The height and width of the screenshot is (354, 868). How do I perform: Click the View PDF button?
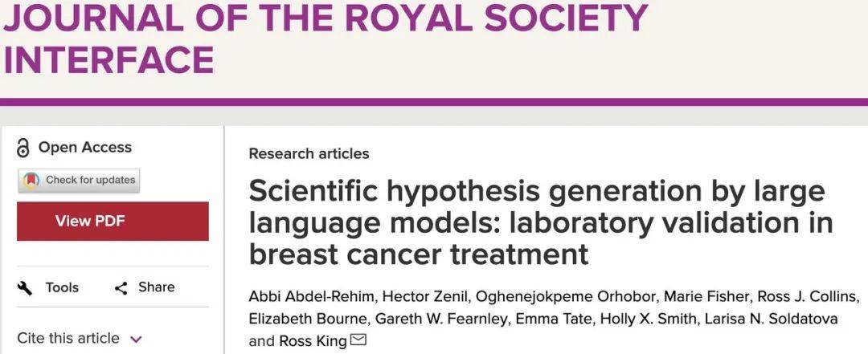pos(113,222)
